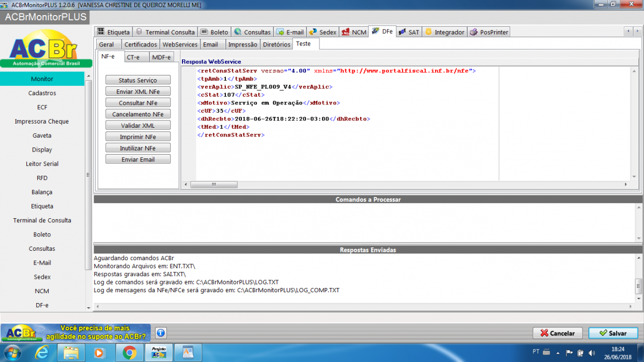The image size is (644, 362).
Task: Click the Status Serviço button
Action: (138, 80)
